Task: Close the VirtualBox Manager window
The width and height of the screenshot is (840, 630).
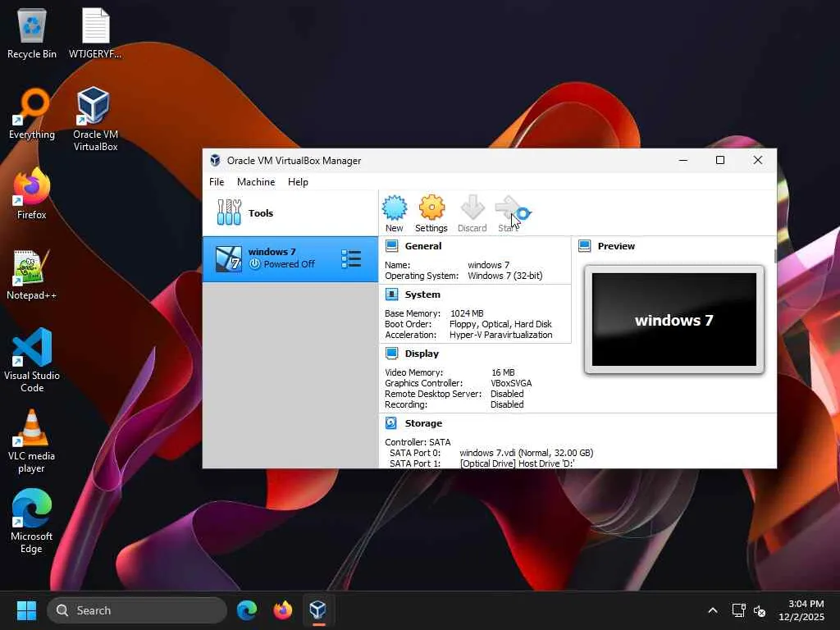Action: point(757,160)
